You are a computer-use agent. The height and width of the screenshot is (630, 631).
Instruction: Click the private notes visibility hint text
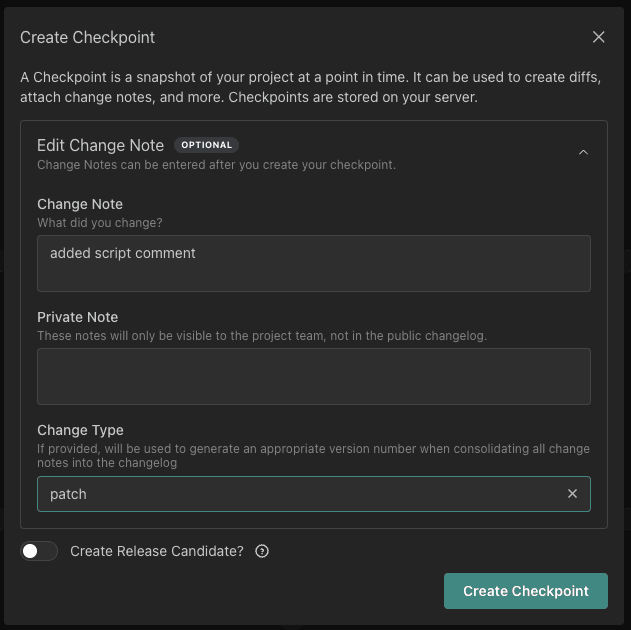pyautogui.click(x=261, y=336)
